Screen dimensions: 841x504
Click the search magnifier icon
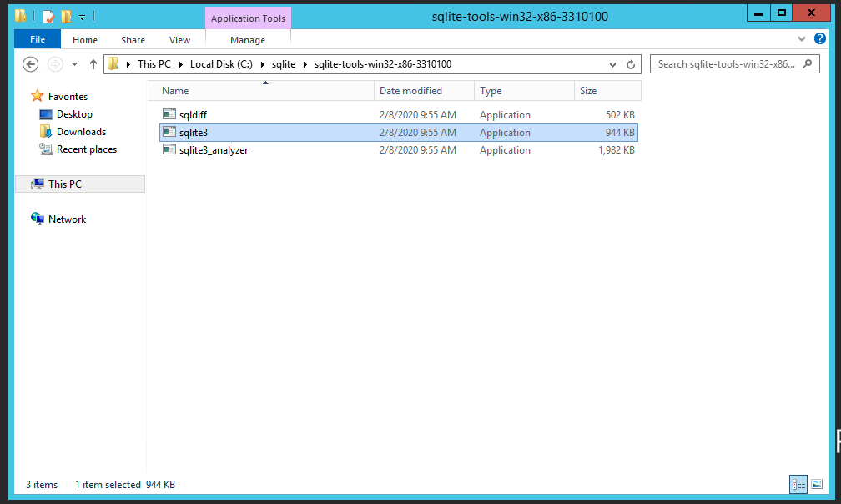808,63
